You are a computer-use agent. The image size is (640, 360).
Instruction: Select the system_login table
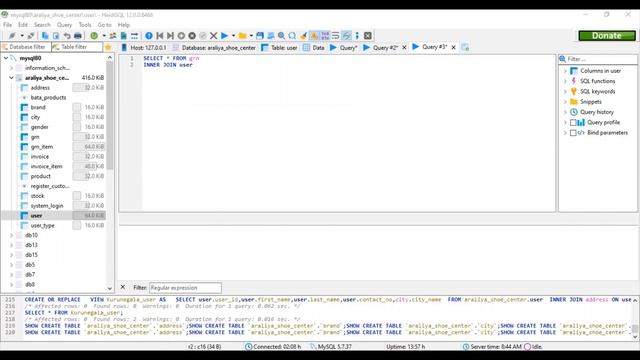click(x=47, y=206)
